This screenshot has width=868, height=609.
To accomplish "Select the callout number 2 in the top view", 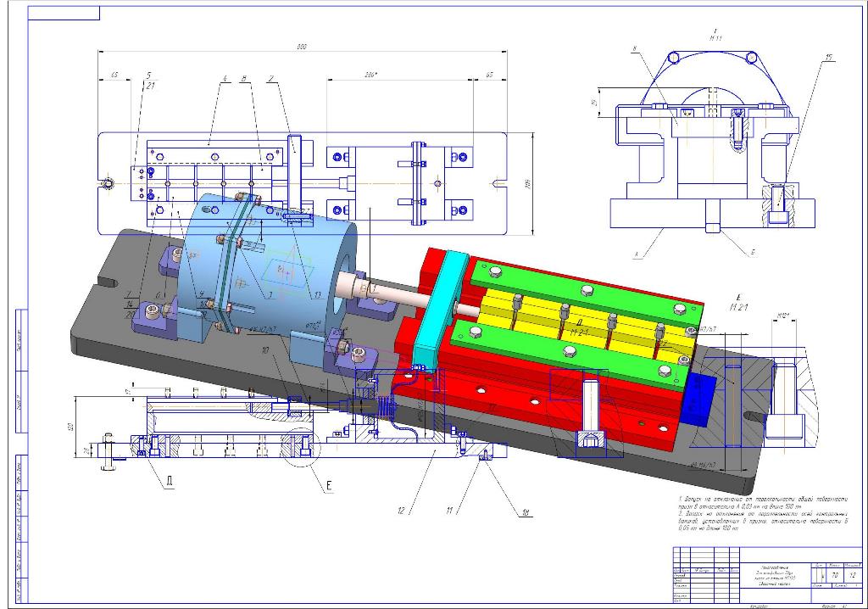I will point(270,78).
